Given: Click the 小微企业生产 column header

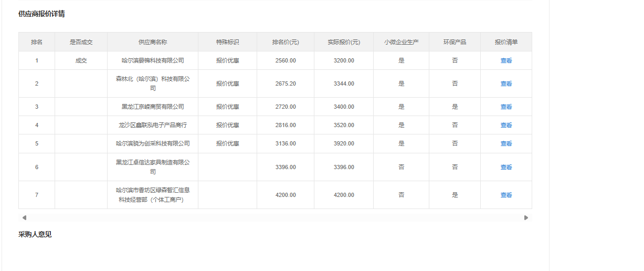Looking at the screenshot, I should point(401,42).
